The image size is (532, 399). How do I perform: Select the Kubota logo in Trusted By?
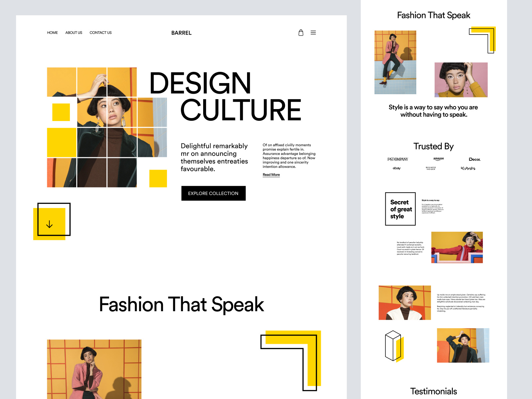coord(468,168)
